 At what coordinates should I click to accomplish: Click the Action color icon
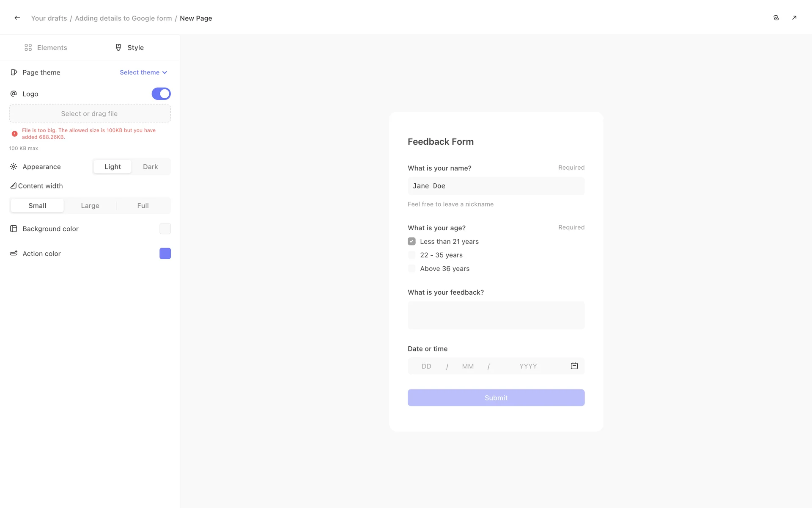14,253
